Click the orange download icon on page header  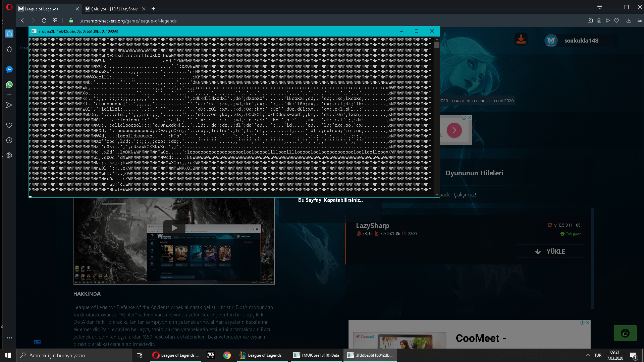click(521, 40)
